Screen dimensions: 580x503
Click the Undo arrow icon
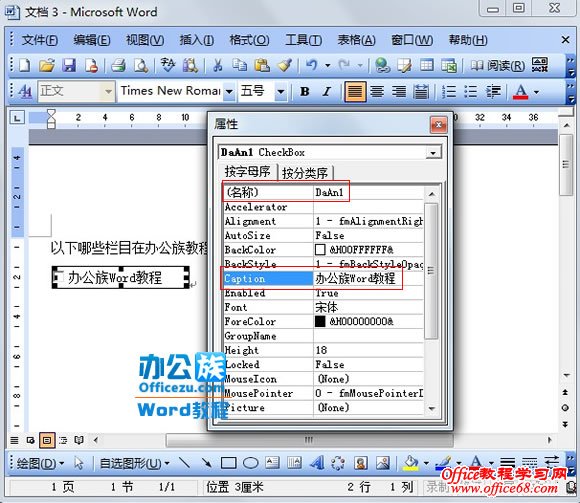311,65
